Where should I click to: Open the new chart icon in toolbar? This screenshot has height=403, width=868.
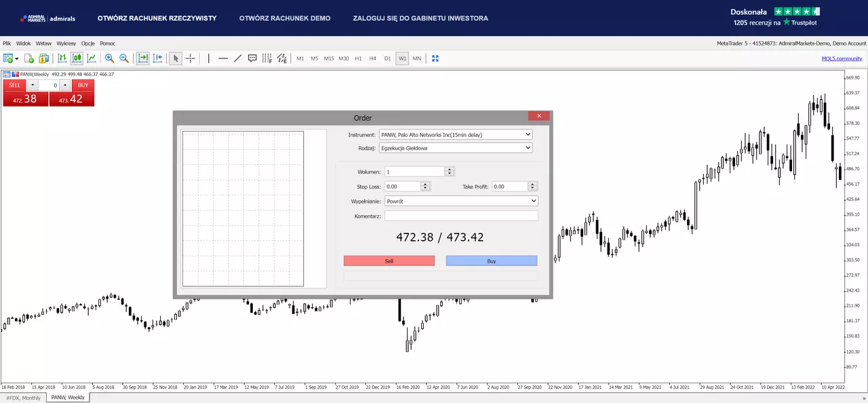click(x=8, y=58)
